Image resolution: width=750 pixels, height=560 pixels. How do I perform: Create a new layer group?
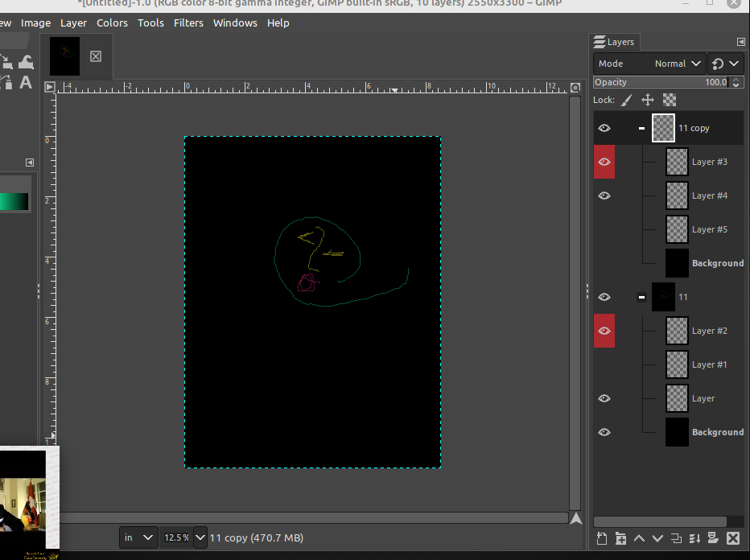[620, 538]
